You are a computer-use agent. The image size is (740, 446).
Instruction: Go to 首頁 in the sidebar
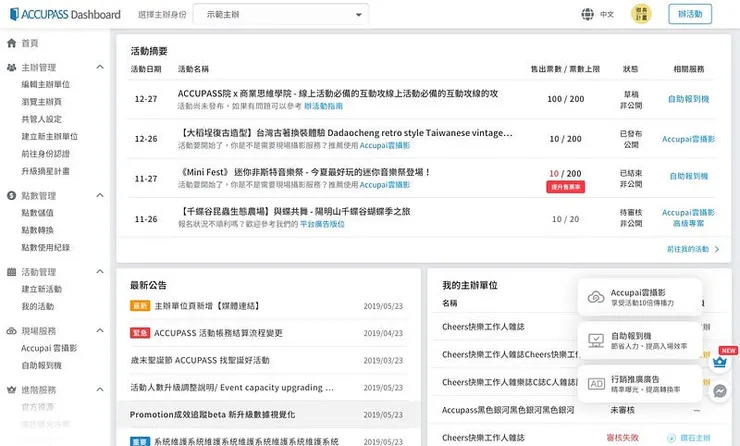point(30,43)
